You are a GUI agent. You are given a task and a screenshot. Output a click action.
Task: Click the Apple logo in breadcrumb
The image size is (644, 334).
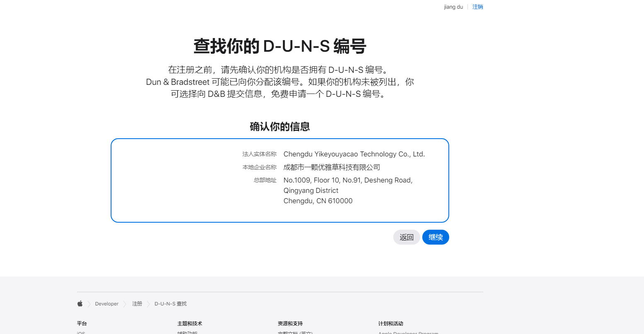click(80, 304)
